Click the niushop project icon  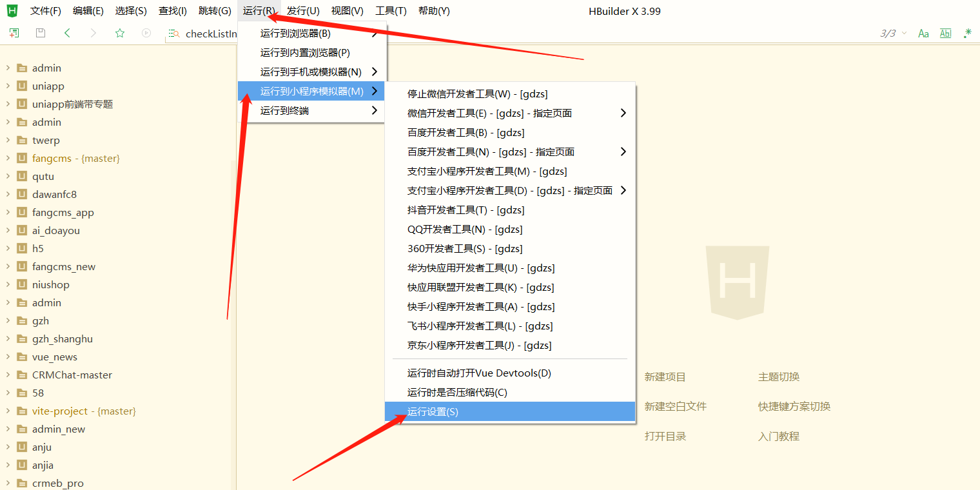tap(22, 284)
